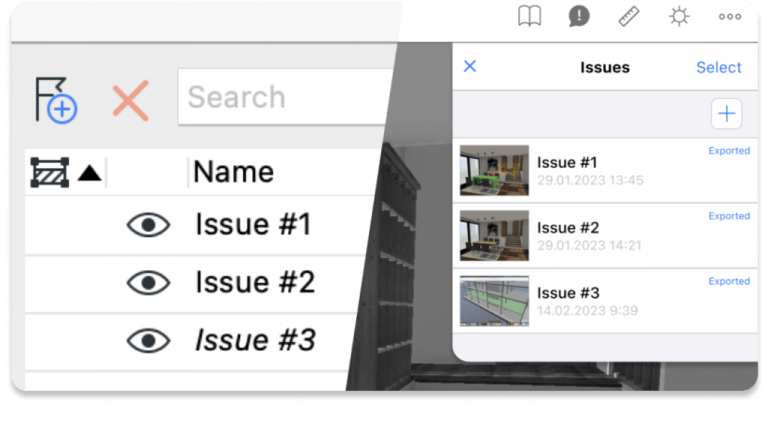Click Select in the Issues panel

[x=719, y=67]
